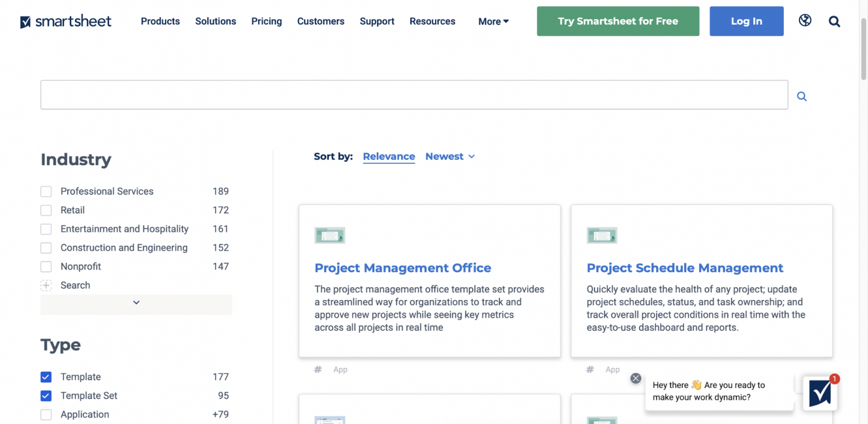Click the plus search icon under Industry filters
The width and height of the screenshot is (868, 424).
point(46,285)
